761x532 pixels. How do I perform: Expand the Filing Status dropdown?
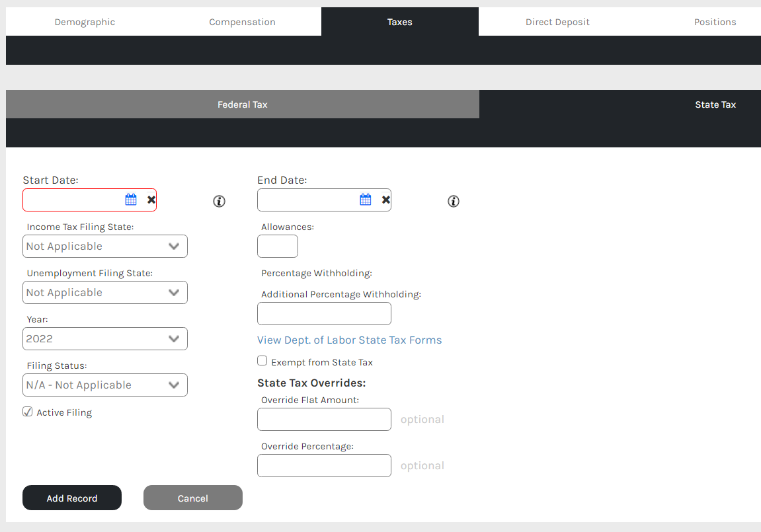[x=105, y=385]
